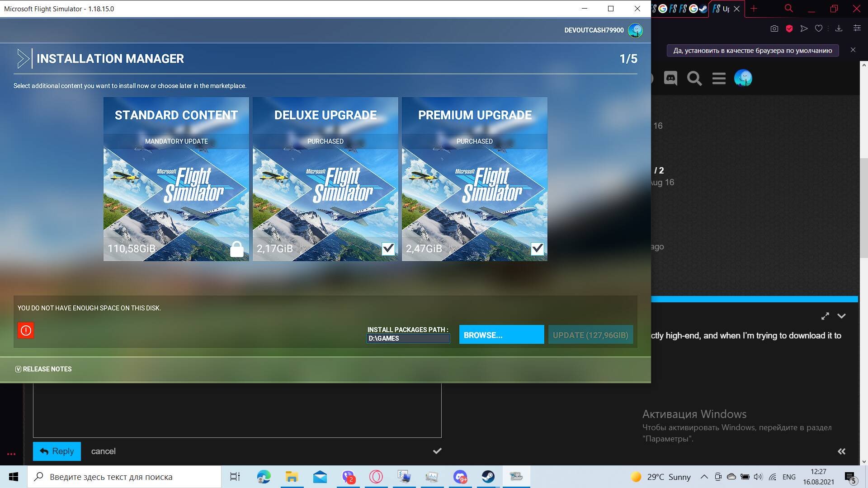Open the browser easy setup sliders icon
Image resolution: width=868 pixels, height=488 pixels.
tap(857, 28)
